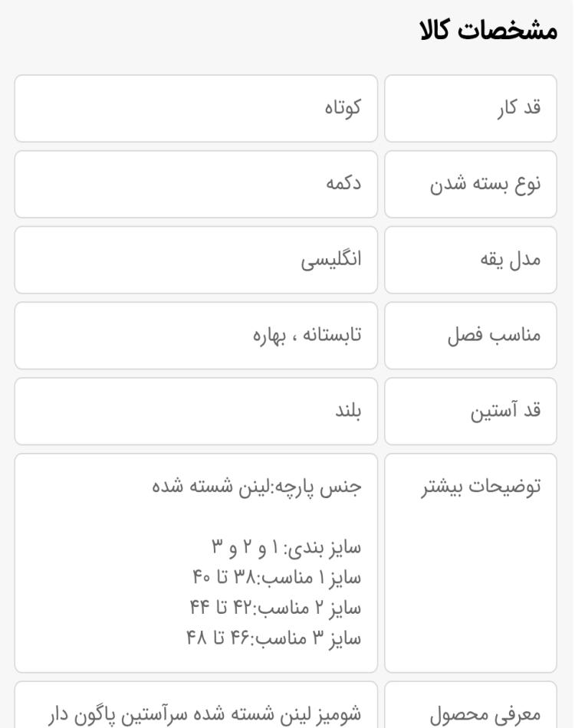The image size is (575, 728).
Task: Click the انگلیسی value cell
Action: tap(196, 260)
